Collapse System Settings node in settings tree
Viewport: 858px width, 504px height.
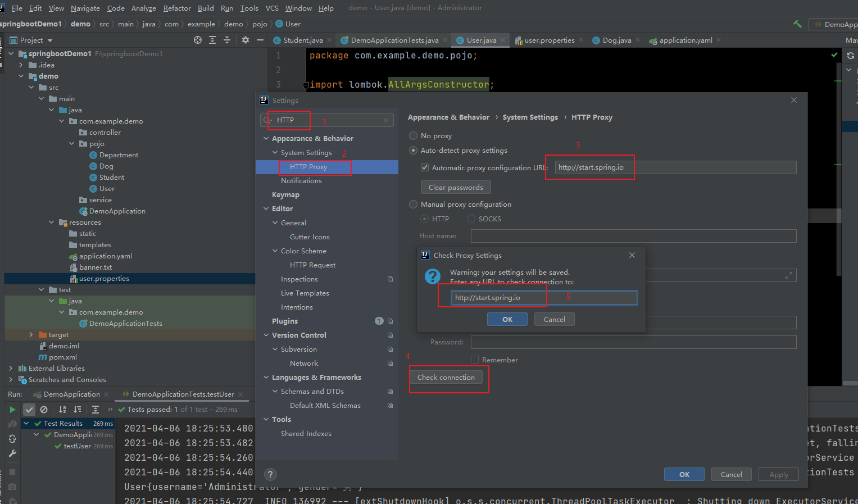pyautogui.click(x=275, y=152)
